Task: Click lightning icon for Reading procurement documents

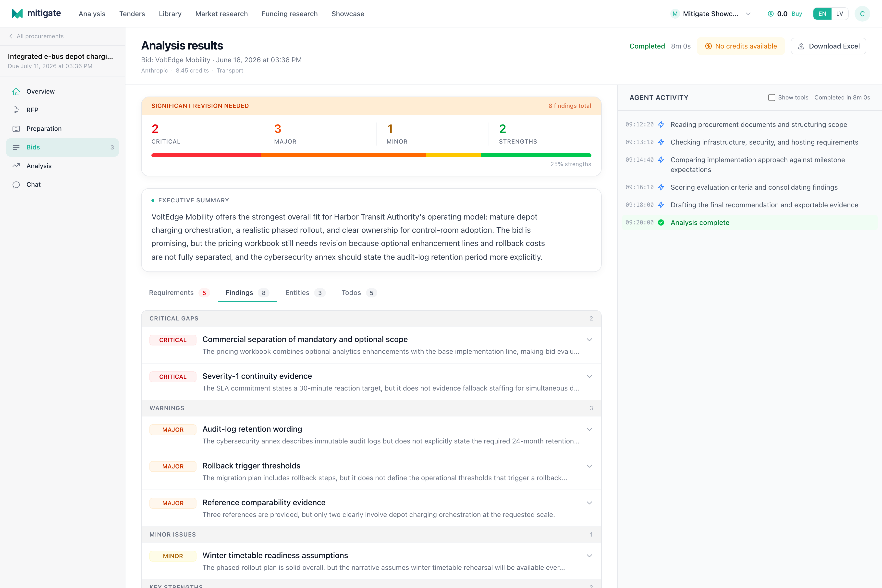Action: click(x=661, y=124)
